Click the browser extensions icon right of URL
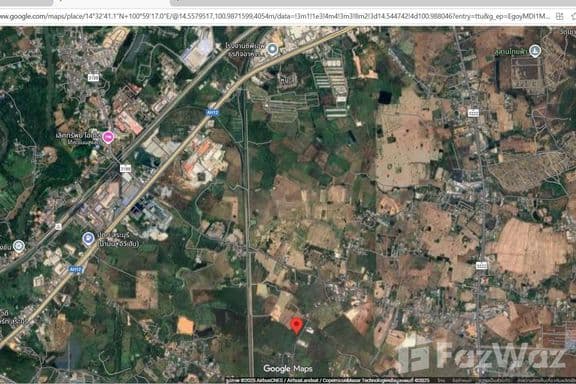576x384 pixels. [559, 16]
